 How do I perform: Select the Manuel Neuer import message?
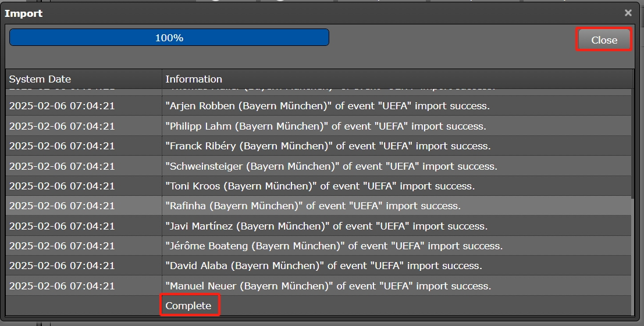(328, 286)
